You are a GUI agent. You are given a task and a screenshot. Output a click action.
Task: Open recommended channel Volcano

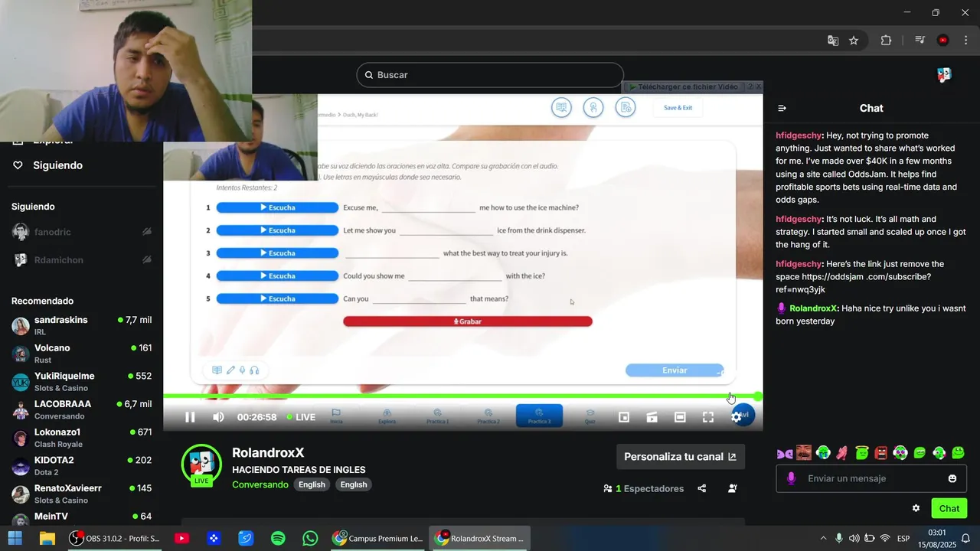coord(81,354)
